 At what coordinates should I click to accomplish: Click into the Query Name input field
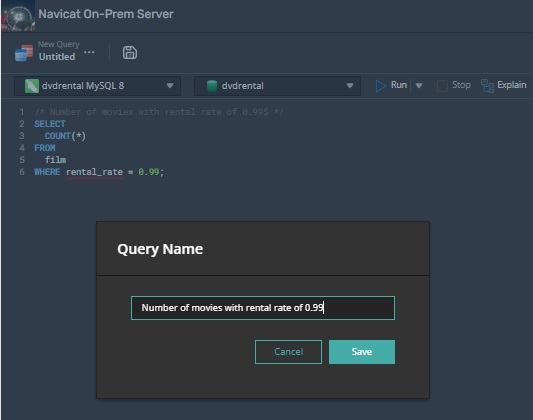pyautogui.click(x=263, y=308)
